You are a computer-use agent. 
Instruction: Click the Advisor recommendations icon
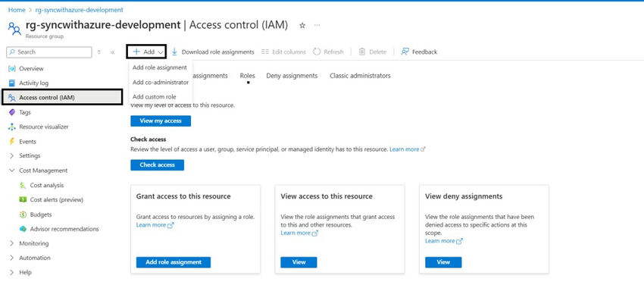pos(23,229)
